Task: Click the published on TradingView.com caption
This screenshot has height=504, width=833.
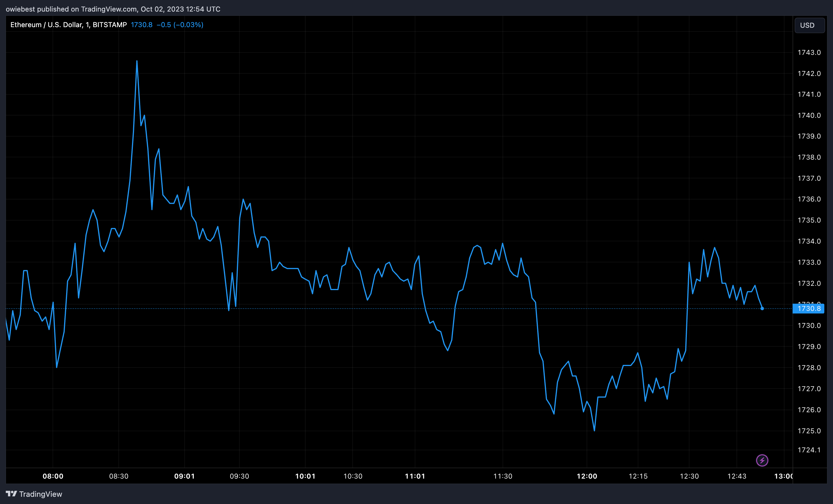Action: pos(113,9)
